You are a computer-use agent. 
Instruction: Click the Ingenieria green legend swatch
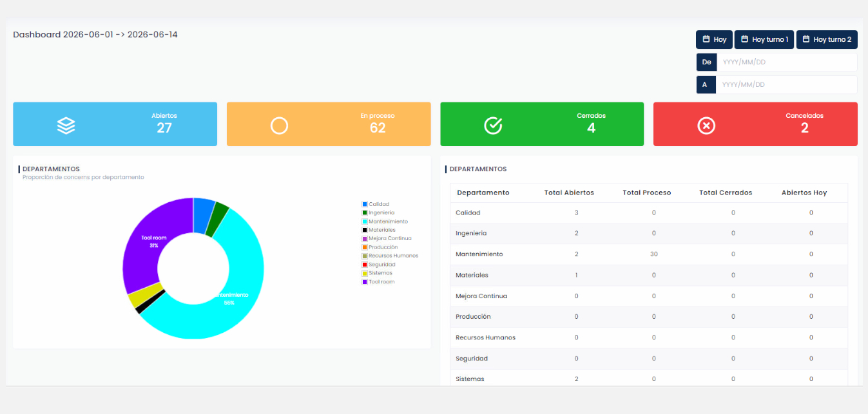click(365, 213)
